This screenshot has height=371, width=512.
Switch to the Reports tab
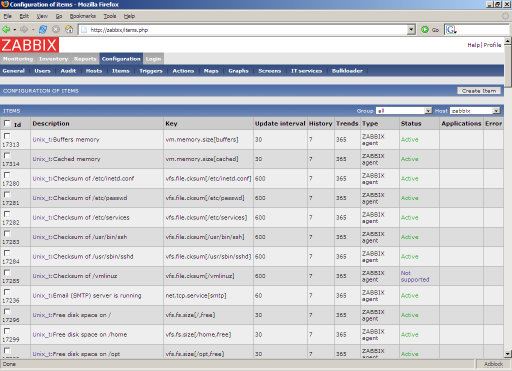coord(85,59)
